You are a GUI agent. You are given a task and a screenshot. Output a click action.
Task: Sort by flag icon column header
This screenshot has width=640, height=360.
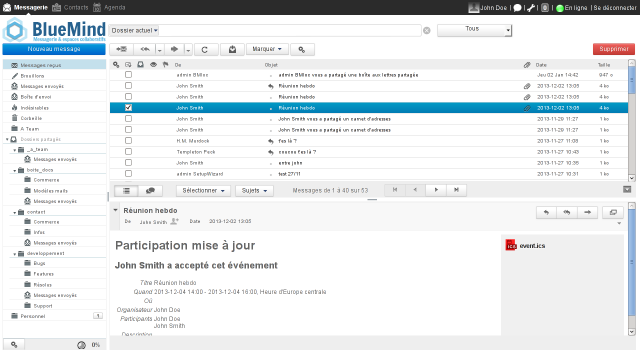pos(166,64)
